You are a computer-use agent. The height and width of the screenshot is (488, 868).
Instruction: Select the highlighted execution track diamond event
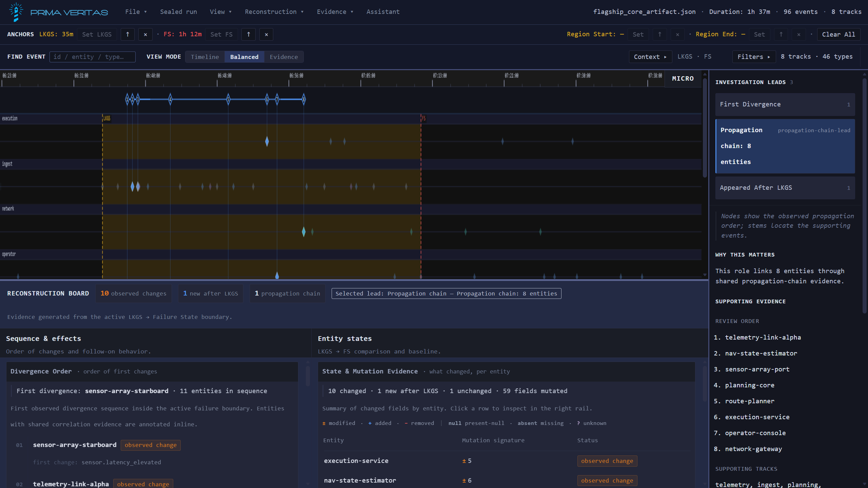click(267, 141)
